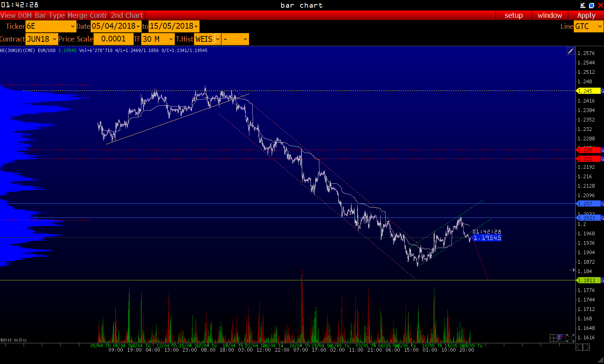Click the setup button
The image size is (604, 364).
513,15
